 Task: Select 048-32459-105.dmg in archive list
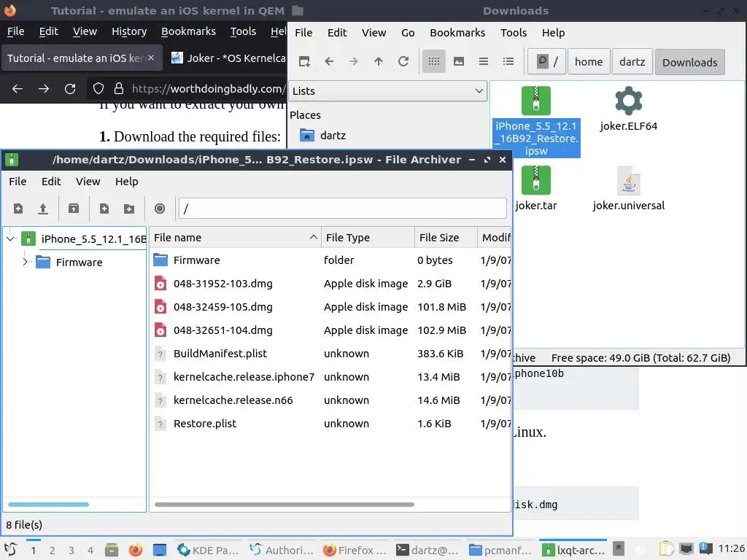pyautogui.click(x=330, y=307)
